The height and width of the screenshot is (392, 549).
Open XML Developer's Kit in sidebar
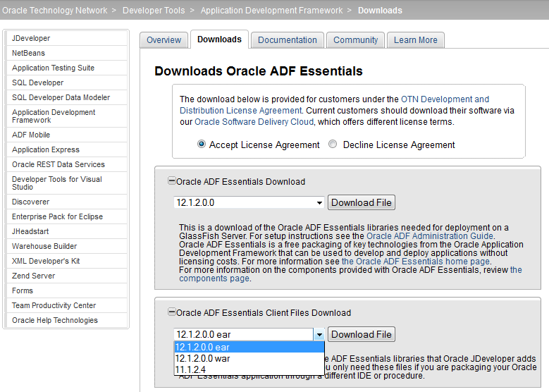67,261
